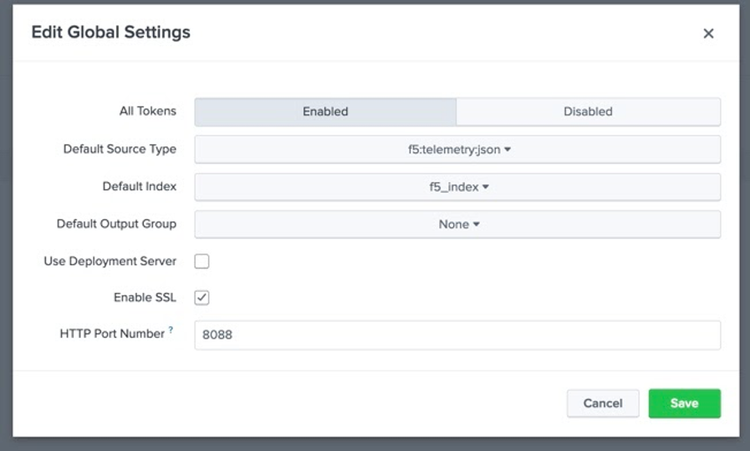Click the HTTP Port Number label
Viewport: 750px width, 451px height.
coord(111,334)
